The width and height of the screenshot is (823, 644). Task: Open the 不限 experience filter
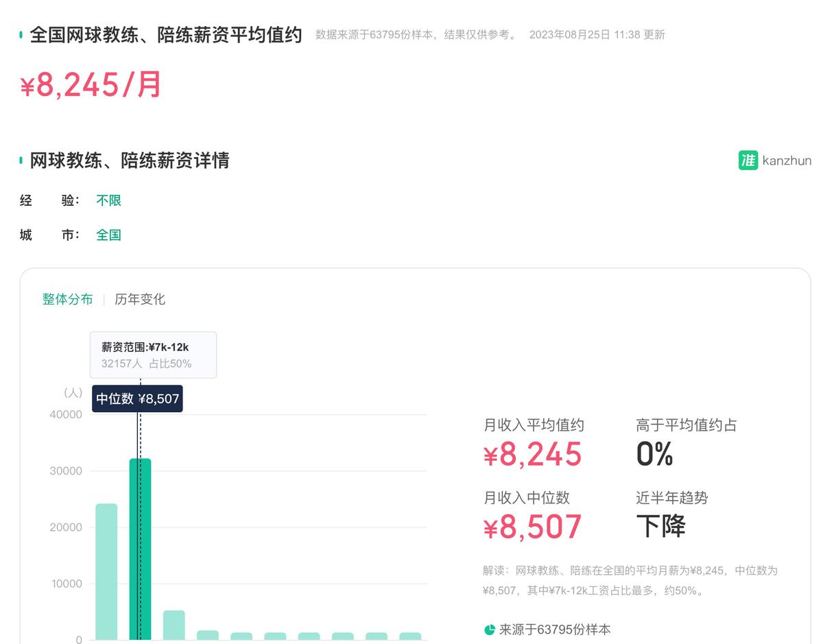tap(108, 200)
